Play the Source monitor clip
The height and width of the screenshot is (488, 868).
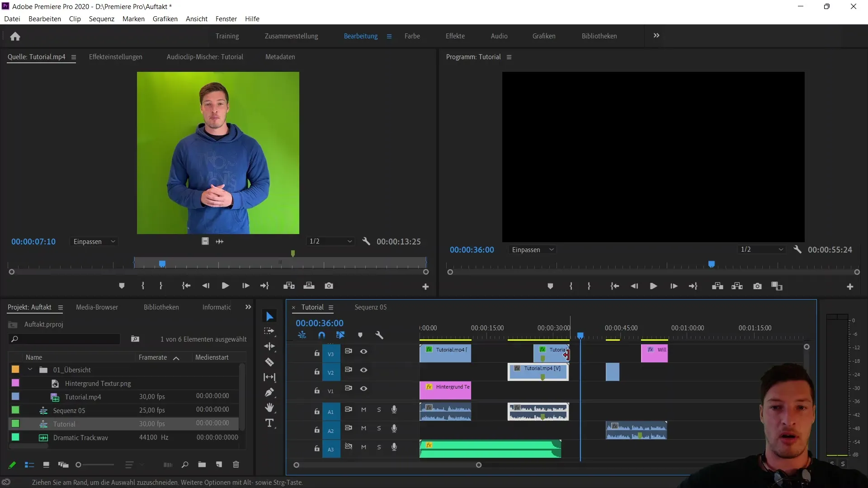tap(225, 286)
